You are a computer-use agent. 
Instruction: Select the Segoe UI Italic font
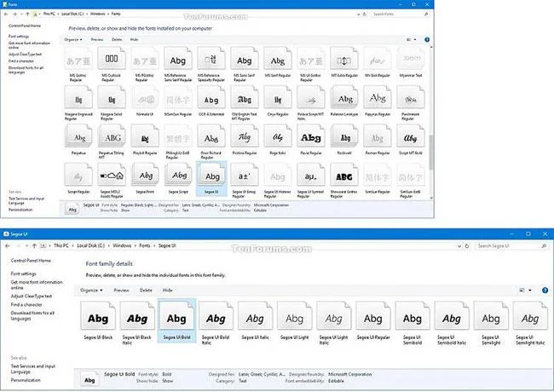255,316
